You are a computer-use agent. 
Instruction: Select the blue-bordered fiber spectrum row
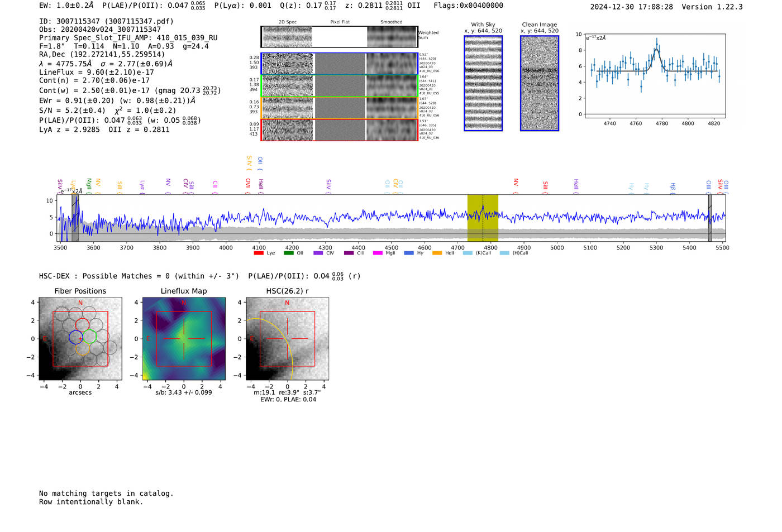point(339,64)
